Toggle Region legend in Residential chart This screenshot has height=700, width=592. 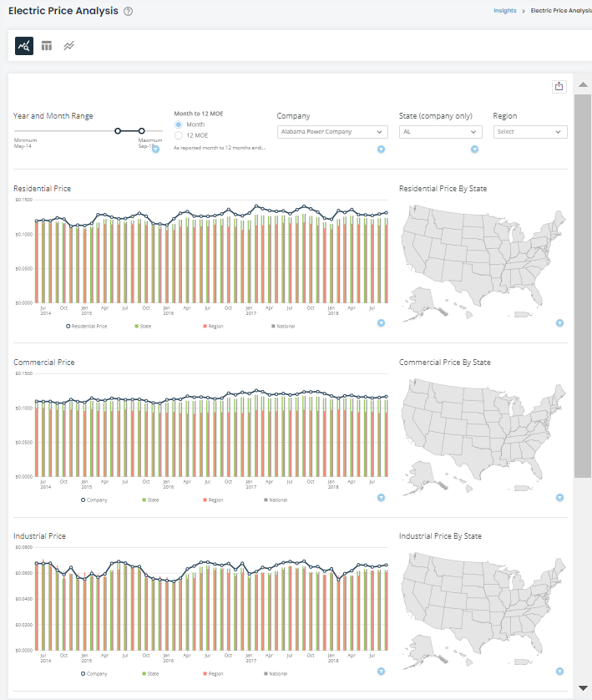tap(213, 327)
